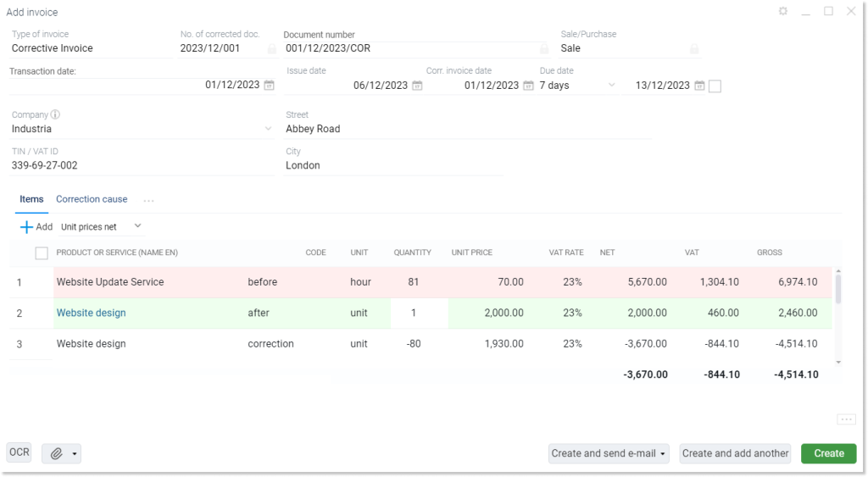Expand the 7 days due date dropdown

[612, 86]
